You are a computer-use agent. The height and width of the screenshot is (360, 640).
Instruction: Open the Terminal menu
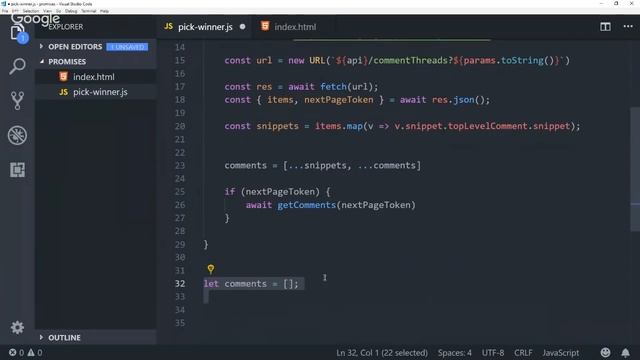pyautogui.click(x=89, y=11)
